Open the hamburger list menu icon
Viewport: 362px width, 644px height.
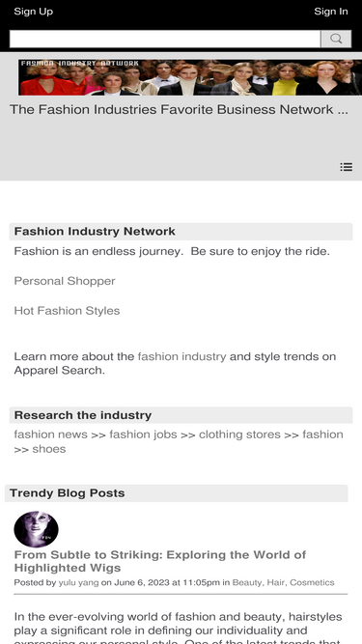point(346,167)
